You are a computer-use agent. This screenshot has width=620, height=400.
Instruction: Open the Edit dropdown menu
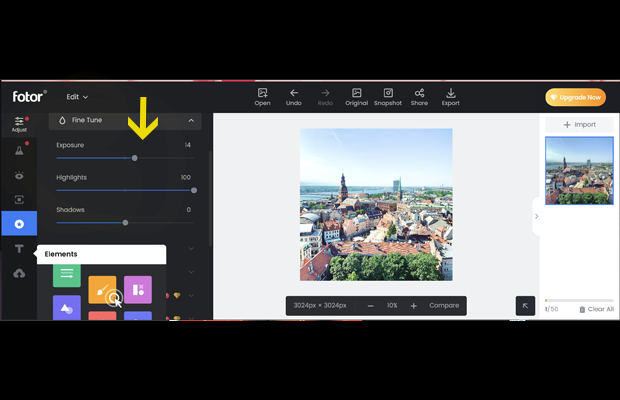click(77, 97)
